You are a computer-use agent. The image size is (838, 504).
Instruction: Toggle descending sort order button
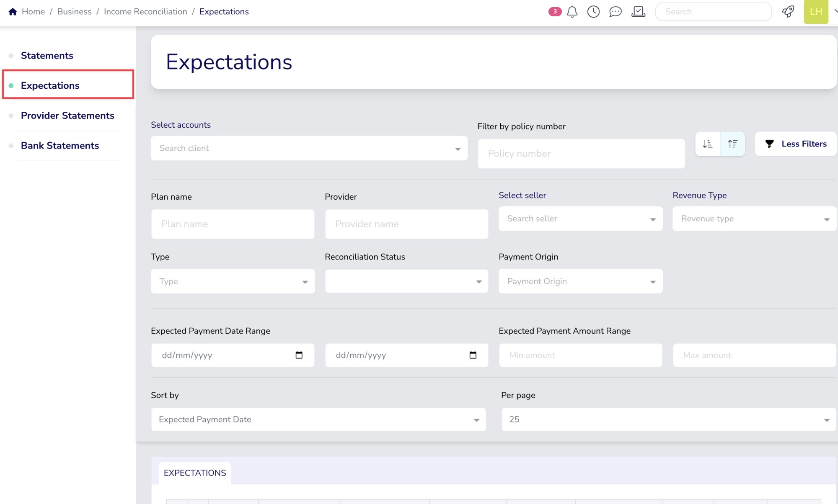pos(708,144)
